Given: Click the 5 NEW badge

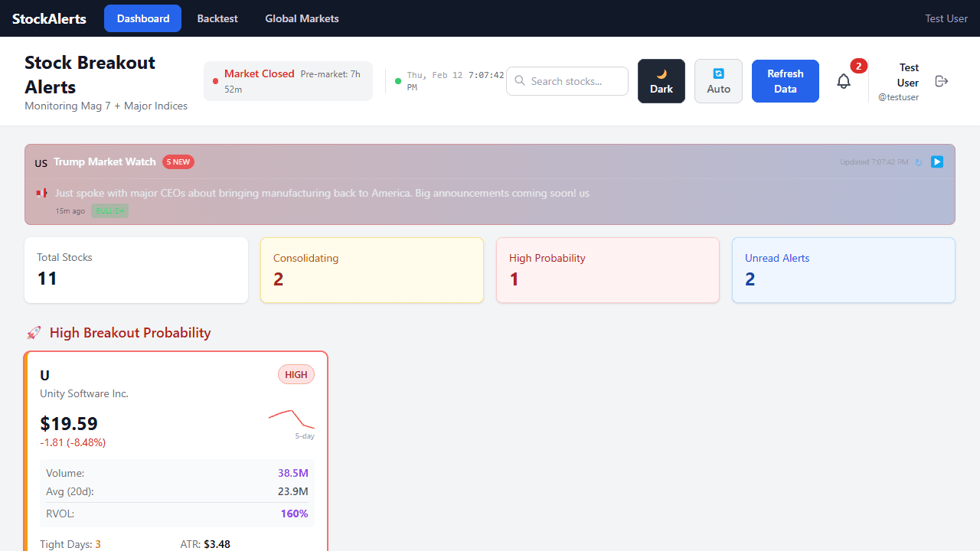Looking at the screenshot, I should [178, 162].
